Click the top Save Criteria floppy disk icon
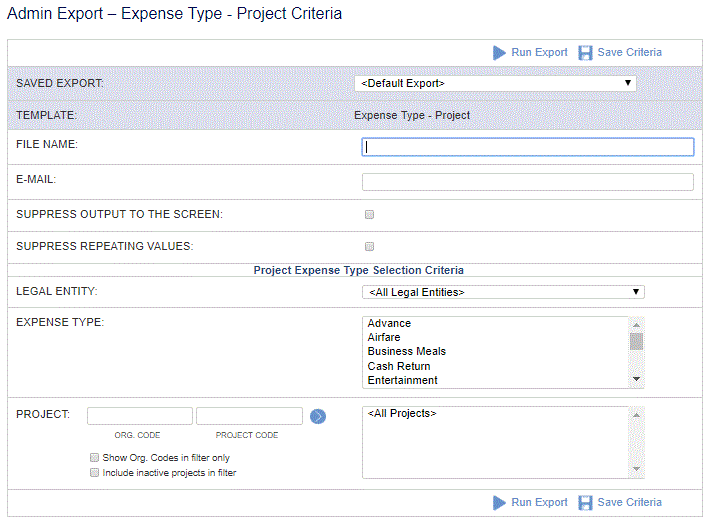Image resolution: width=712 pixels, height=529 pixels. pyautogui.click(x=585, y=53)
